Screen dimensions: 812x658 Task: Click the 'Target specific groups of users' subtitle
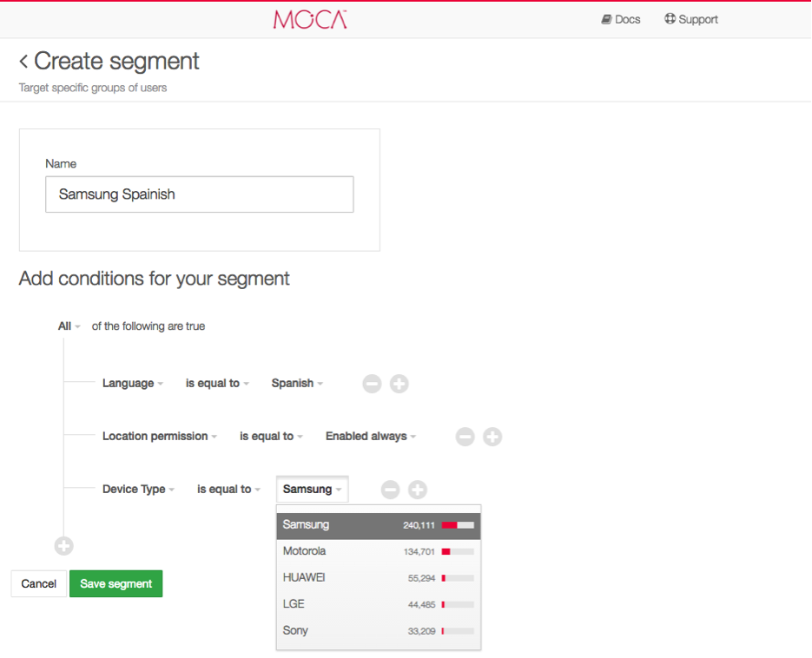coord(93,88)
